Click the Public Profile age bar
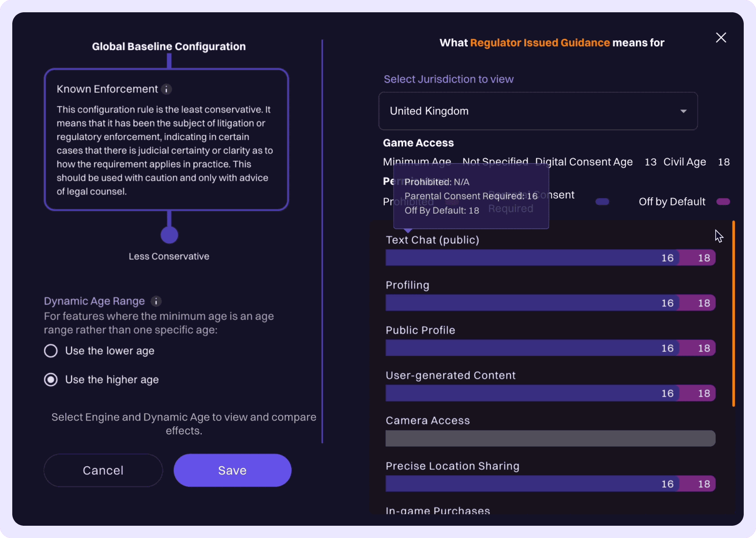756x538 pixels. tap(550, 348)
